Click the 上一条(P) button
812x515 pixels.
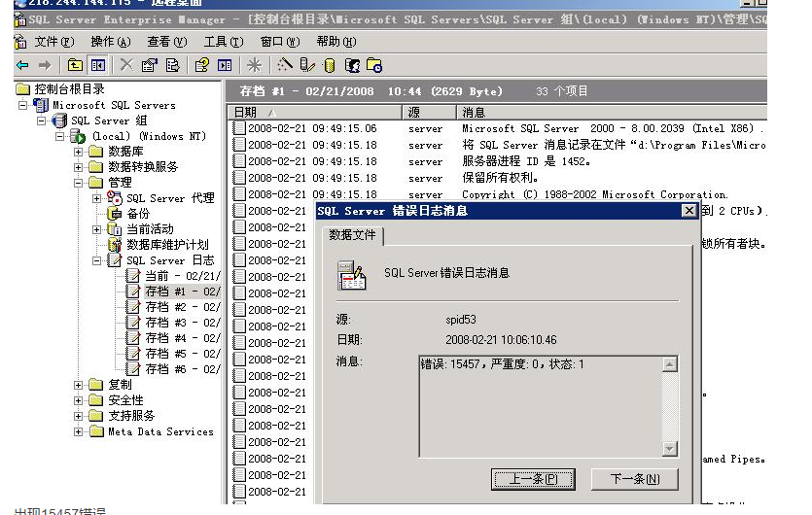coord(525,479)
